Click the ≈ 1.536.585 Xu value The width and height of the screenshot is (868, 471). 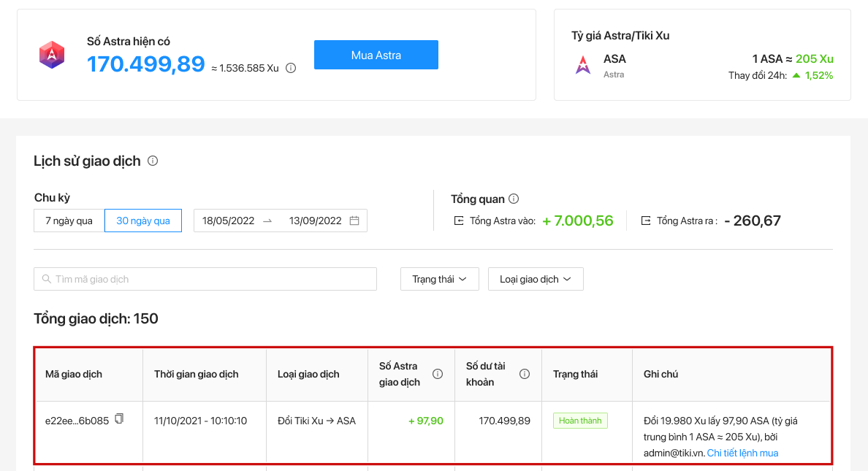pyautogui.click(x=245, y=68)
